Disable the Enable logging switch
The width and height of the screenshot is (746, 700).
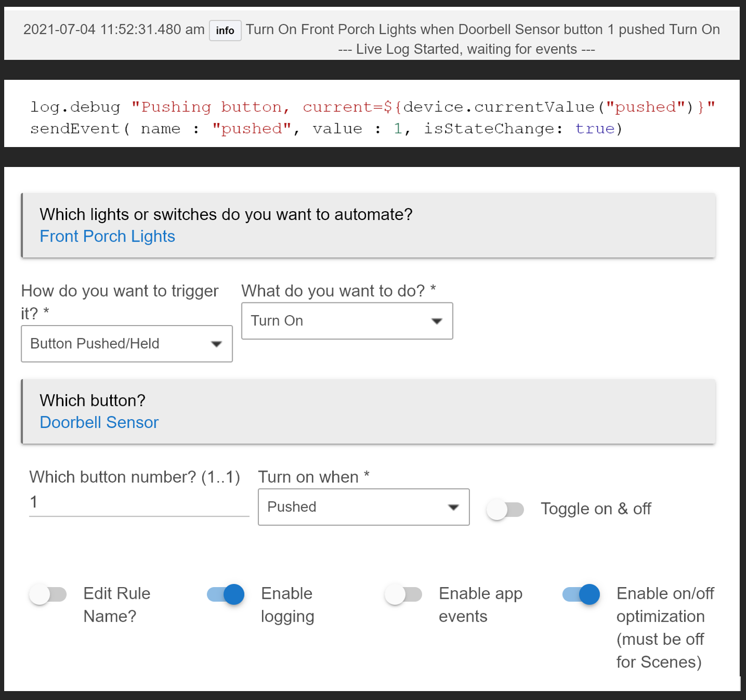click(x=226, y=594)
